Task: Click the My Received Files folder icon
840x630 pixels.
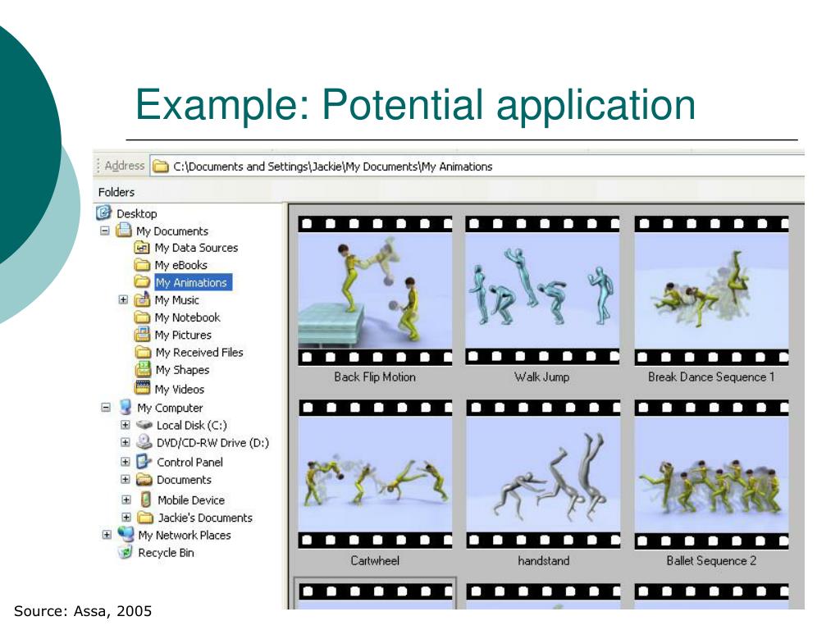Action: click(143, 352)
